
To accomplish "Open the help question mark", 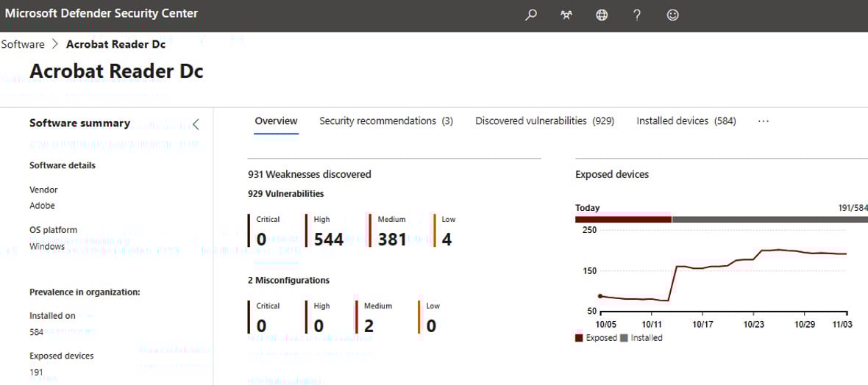I will coord(637,15).
